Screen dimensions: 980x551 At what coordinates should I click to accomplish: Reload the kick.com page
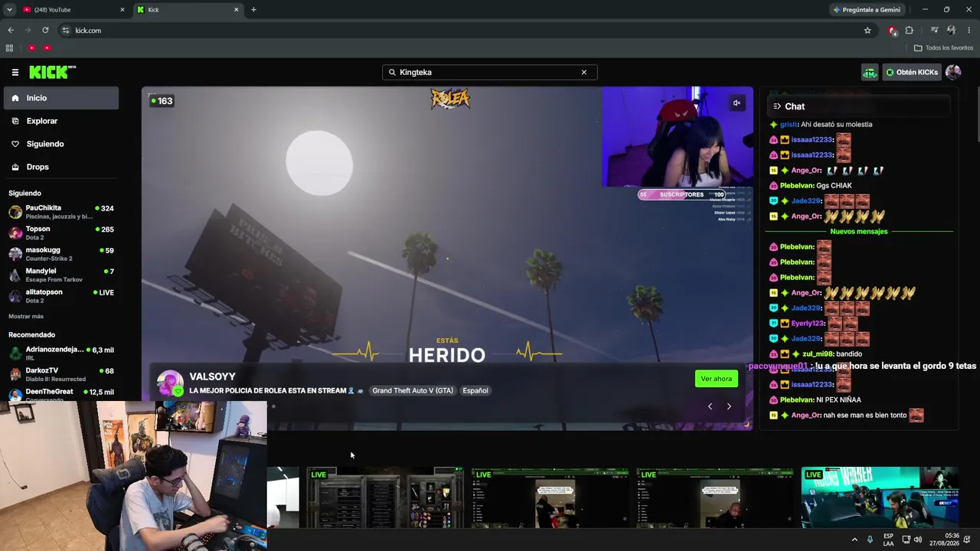click(45, 31)
